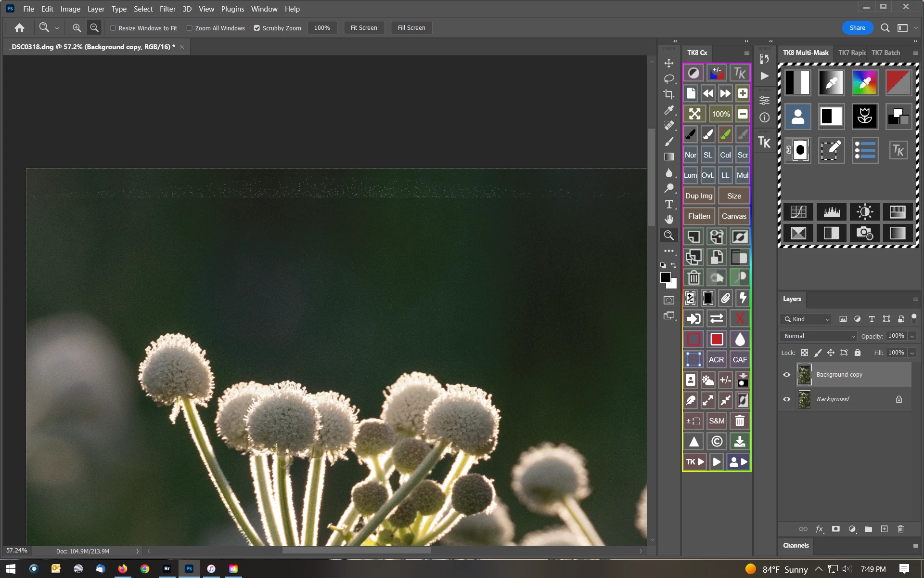Click the Fit Screen button
The height and width of the screenshot is (578, 924).
364,28
